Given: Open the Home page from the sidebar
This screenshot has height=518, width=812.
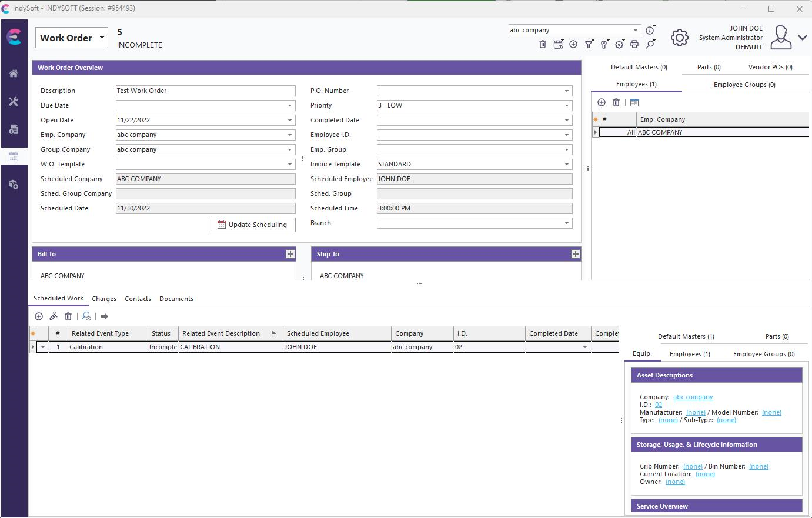Looking at the screenshot, I should [x=14, y=73].
